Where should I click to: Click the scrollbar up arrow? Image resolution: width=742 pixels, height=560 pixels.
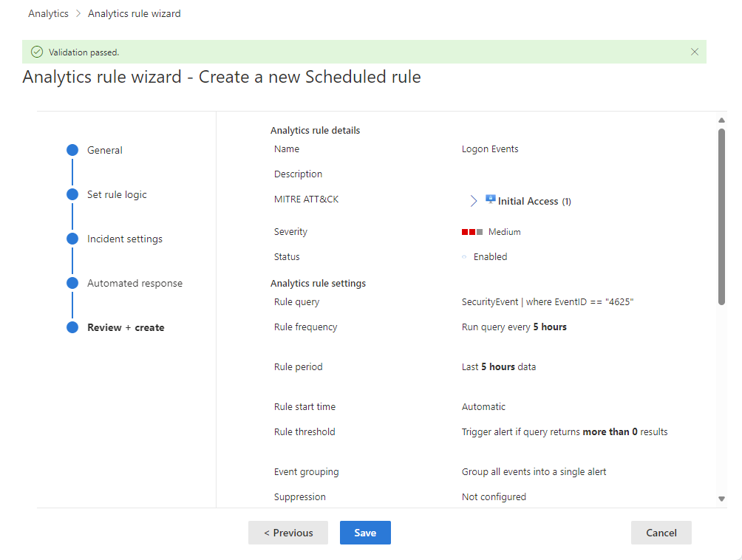pos(721,120)
